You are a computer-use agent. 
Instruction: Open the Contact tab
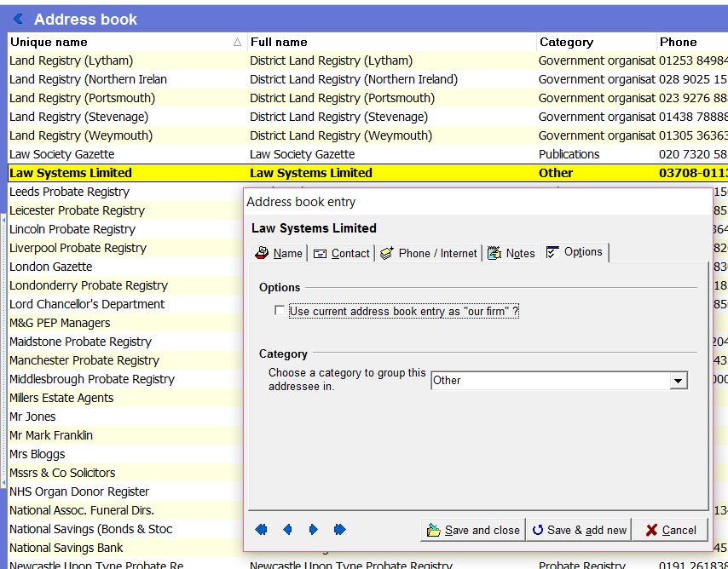pyautogui.click(x=341, y=253)
